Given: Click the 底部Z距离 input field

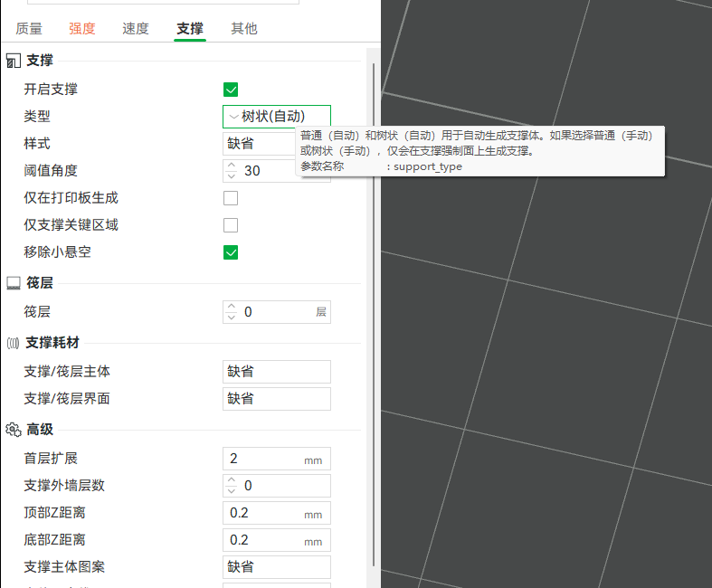Looking at the screenshot, I should pyautogui.click(x=277, y=540).
